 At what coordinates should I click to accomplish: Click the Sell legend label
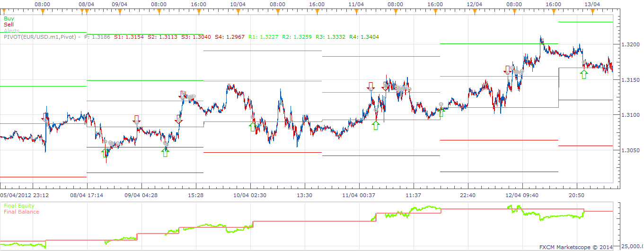pos(9,25)
